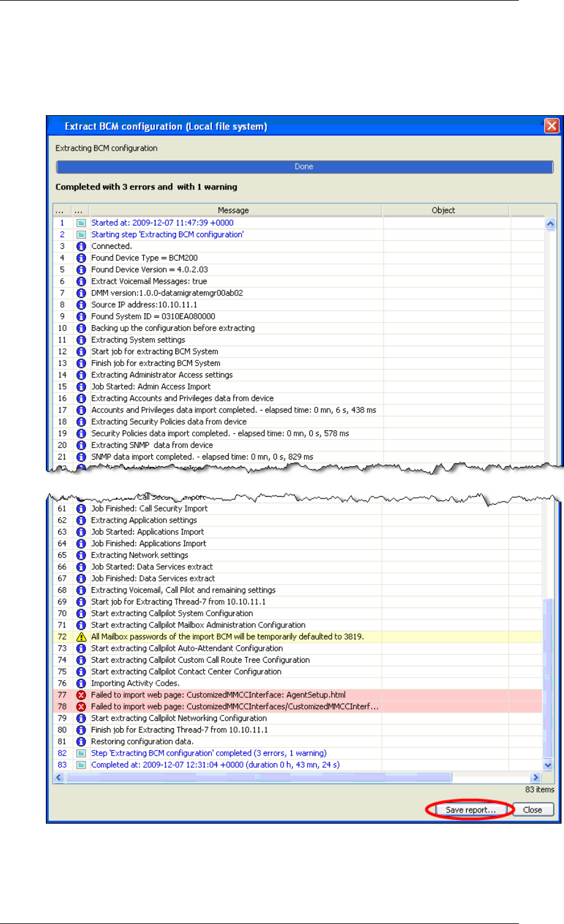
Task: Click info icon for Job Started: Admin Access Import
Action: click(81, 386)
